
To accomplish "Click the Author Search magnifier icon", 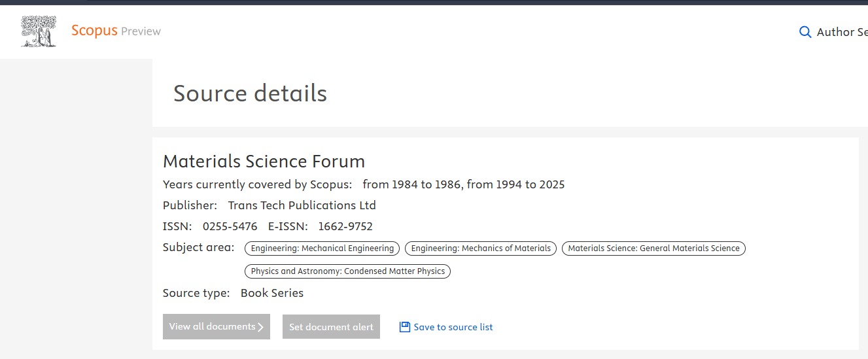I will (805, 32).
